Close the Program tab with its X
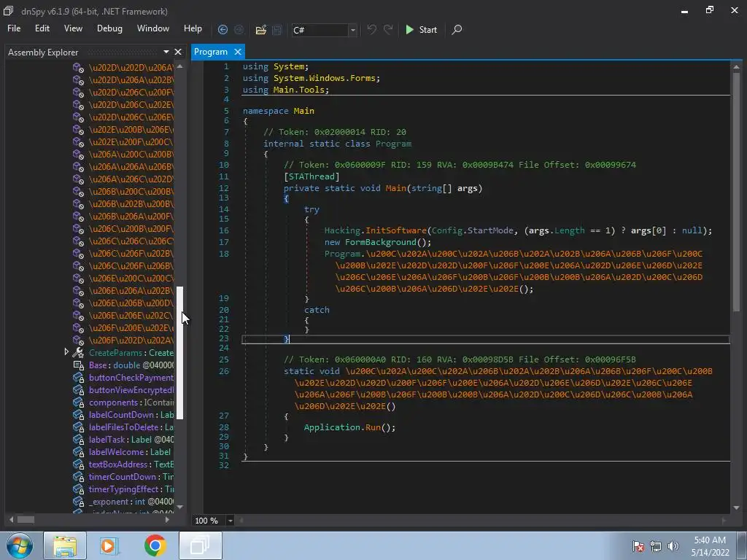 238,52
